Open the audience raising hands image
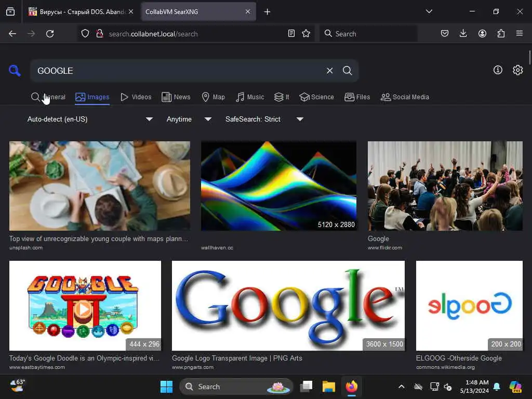The width and height of the screenshot is (532, 399). [445, 186]
